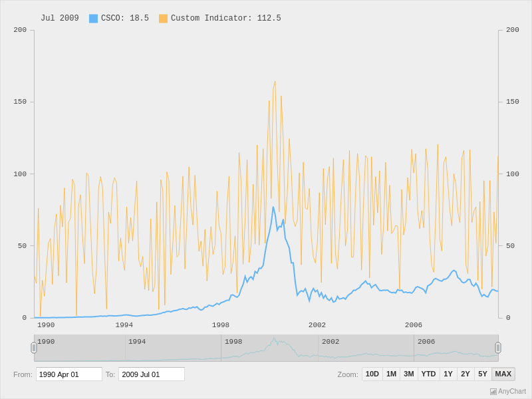Click the 200 label on the left y-axis
Viewport: 532px width, 399px height.
click(20, 30)
